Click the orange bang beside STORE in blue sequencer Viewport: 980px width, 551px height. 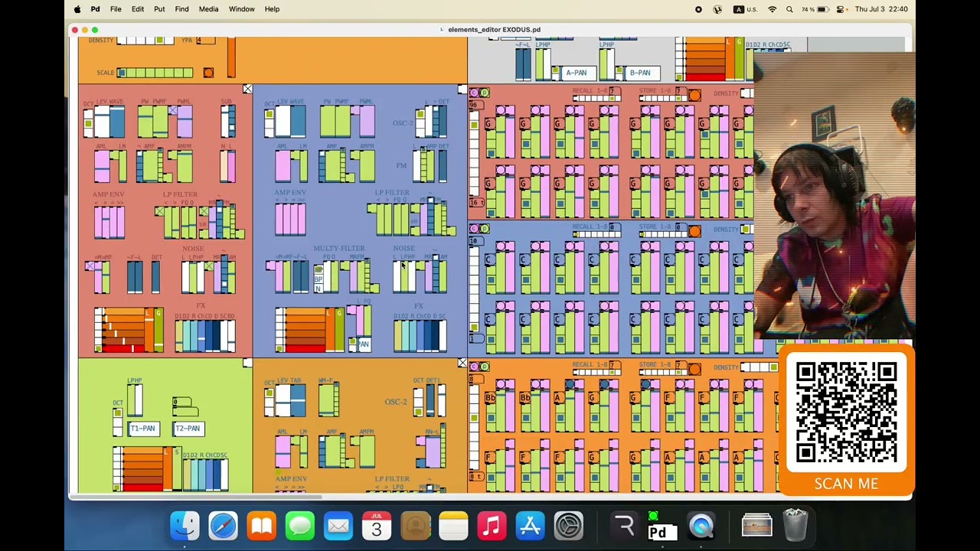coord(694,231)
